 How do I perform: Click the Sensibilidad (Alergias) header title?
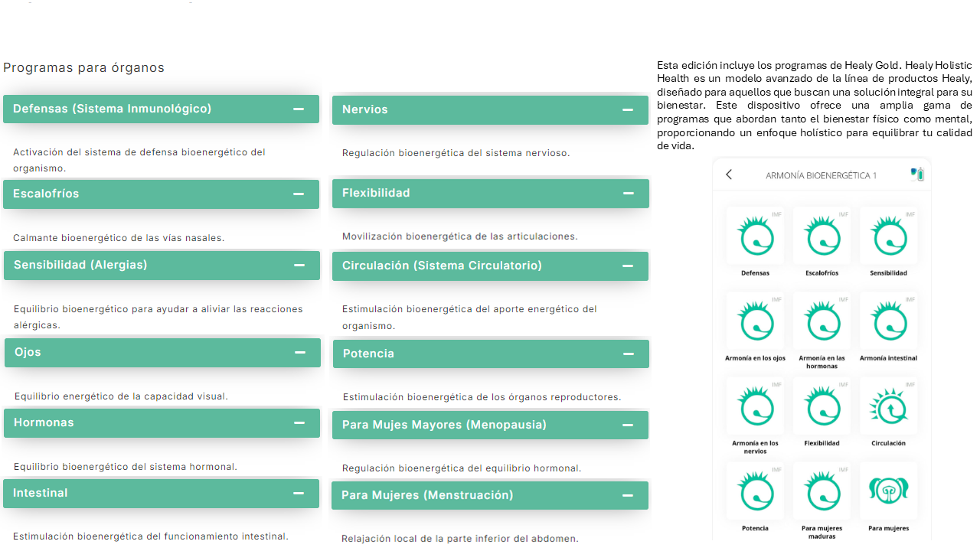point(80,265)
